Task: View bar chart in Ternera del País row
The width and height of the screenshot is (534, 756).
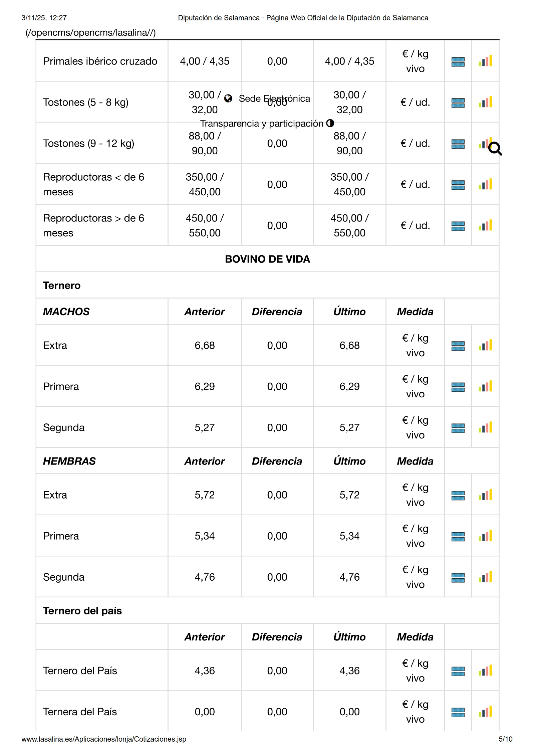Action: 485,712
